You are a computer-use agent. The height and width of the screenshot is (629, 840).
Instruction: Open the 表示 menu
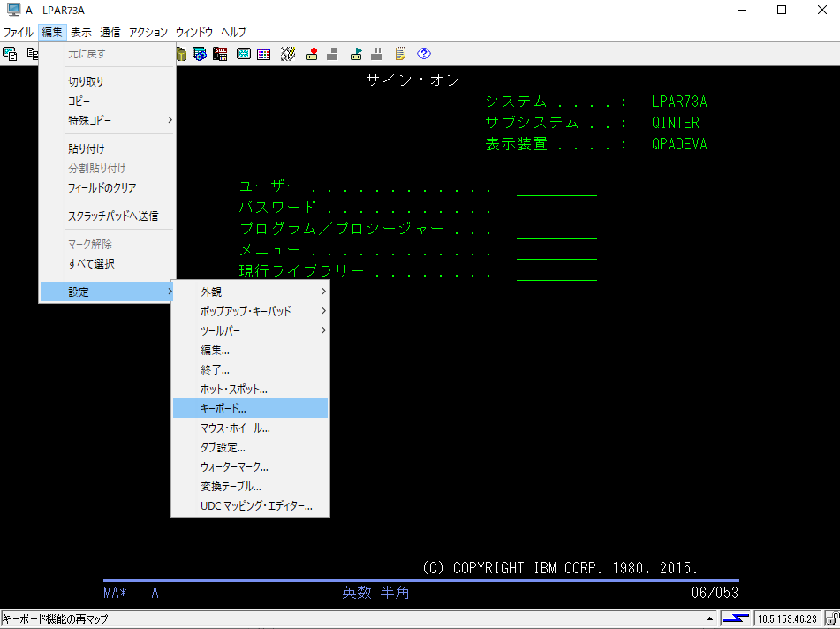pyautogui.click(x=81, y=32)
